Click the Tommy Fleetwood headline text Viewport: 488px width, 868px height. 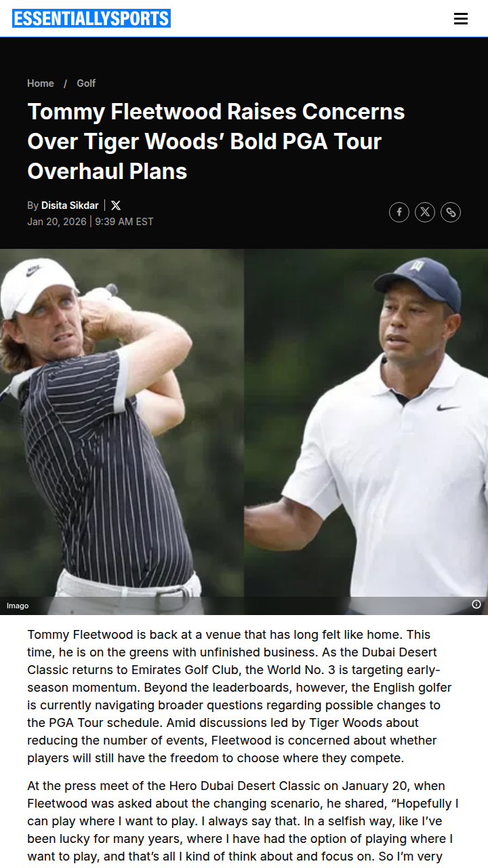pos(216,141)
